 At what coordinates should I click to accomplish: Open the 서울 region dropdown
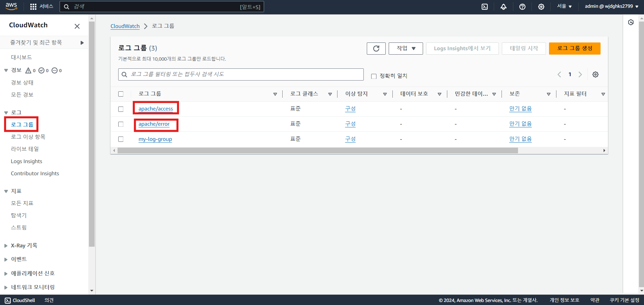(x=565, y=6)
